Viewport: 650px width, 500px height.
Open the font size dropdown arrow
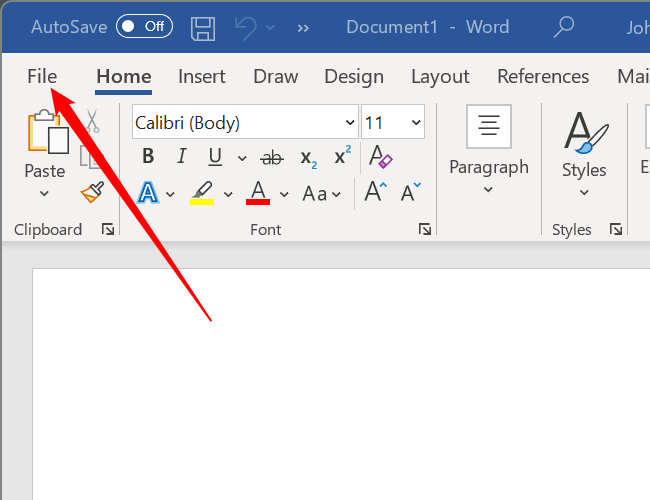click(416, 122)
